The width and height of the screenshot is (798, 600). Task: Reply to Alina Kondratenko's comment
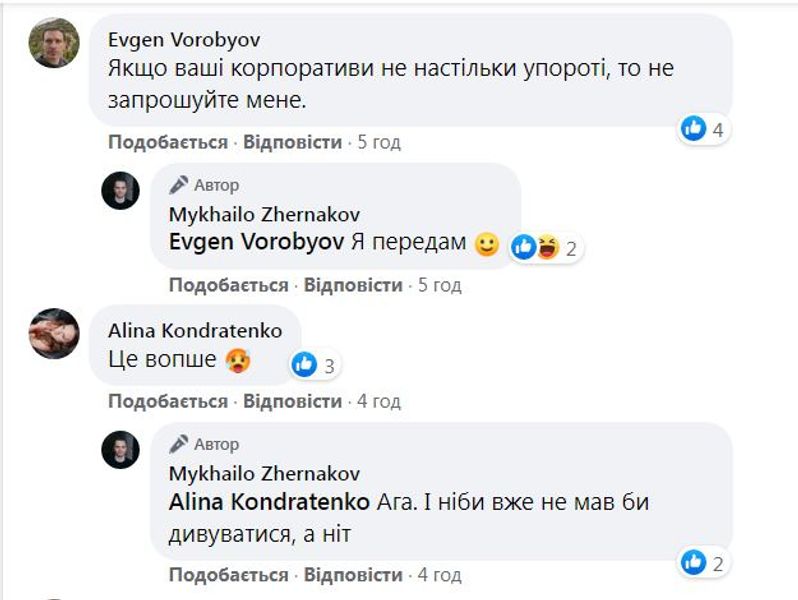(293, 401)
